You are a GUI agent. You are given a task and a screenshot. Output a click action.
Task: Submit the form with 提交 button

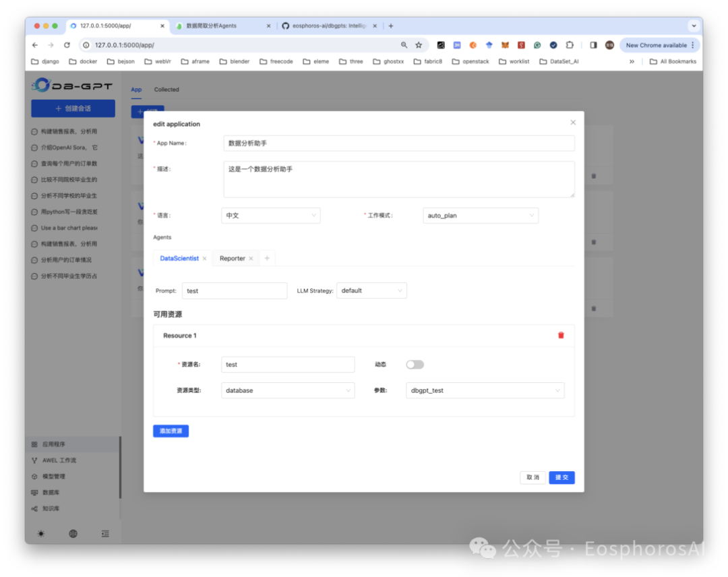[562, 477]
